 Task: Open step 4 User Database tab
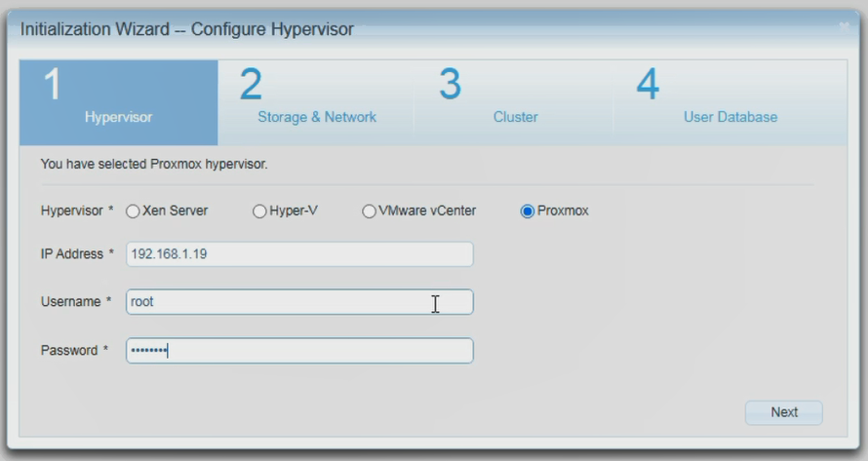730,103
